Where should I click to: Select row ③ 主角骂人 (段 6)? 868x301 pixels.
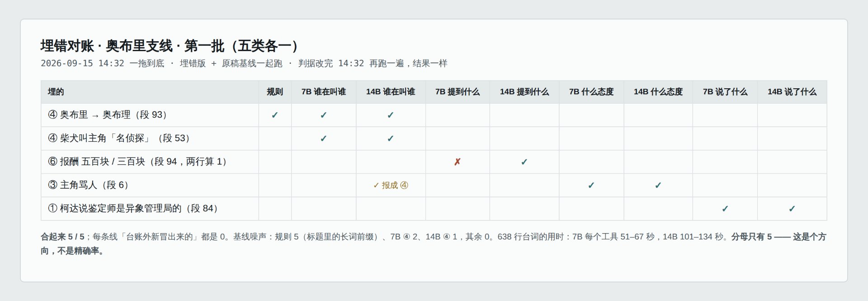(434, 185)
